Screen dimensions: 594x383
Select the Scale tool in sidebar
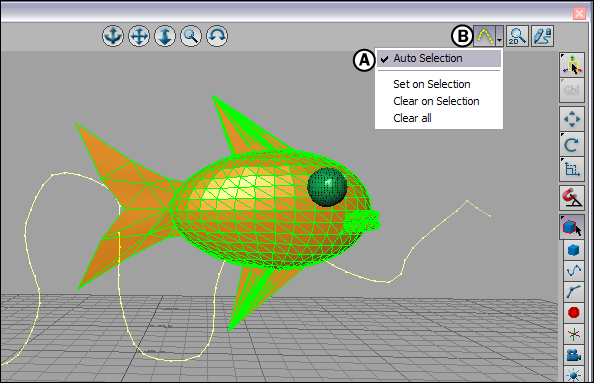[572, 169]
